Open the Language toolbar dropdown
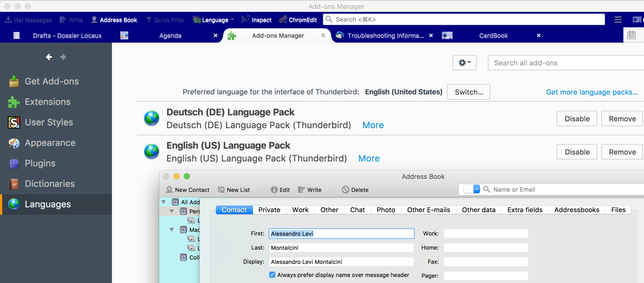 [213, 20]
